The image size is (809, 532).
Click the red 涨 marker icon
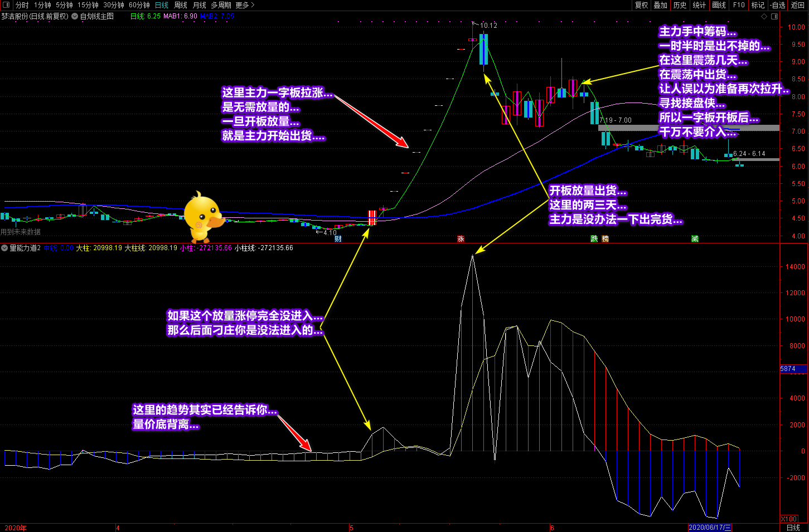461,238
